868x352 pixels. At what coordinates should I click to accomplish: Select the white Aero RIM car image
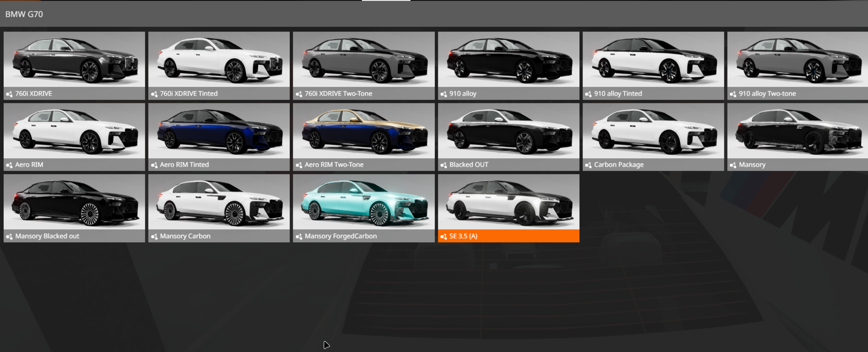click(x=74, y=131)
